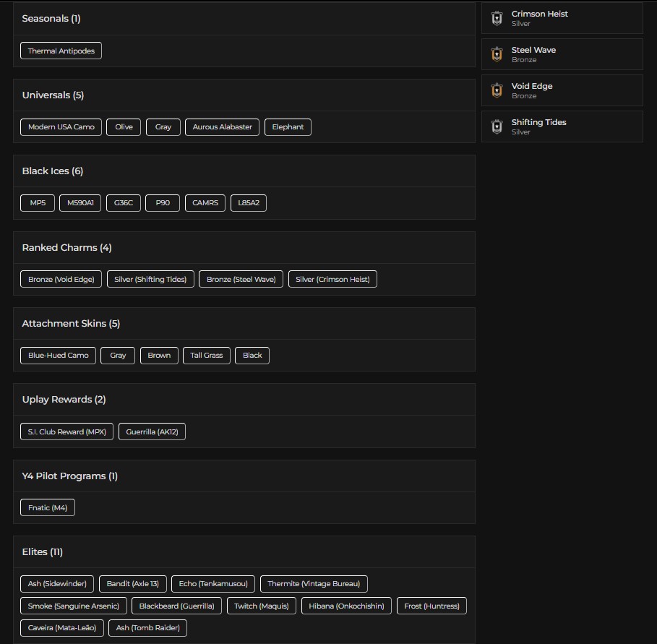This screenshot has width=657, height=644.
Task: Open the Shifting Tides season title
Action: tap(538, 122)
